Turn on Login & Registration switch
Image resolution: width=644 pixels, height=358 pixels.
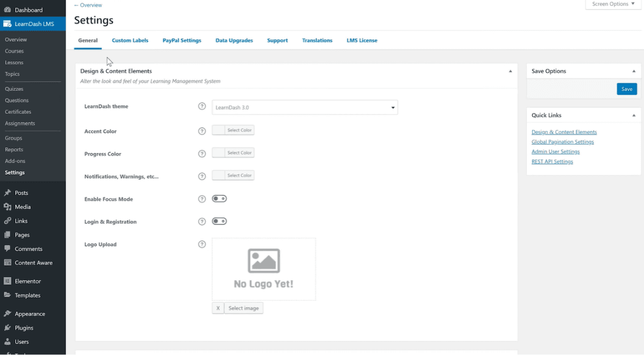pyautogui.click(x=219, y=221)
